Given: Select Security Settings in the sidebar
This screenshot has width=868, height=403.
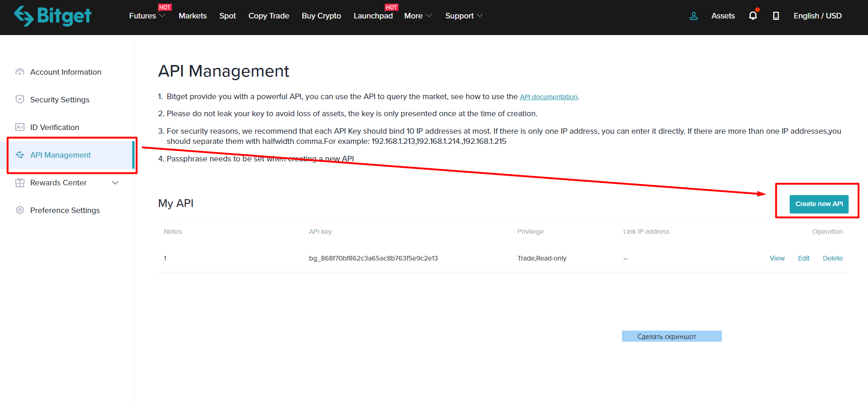Looking at the screenshot, I should coord(60,100).
